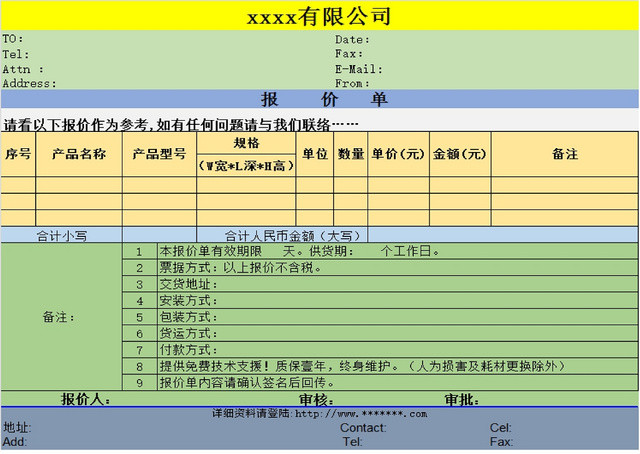The height and width of the screenshot is (454, 640).
Task: Click the 'E-Mail:' label
Action: [x=359, y=69]
